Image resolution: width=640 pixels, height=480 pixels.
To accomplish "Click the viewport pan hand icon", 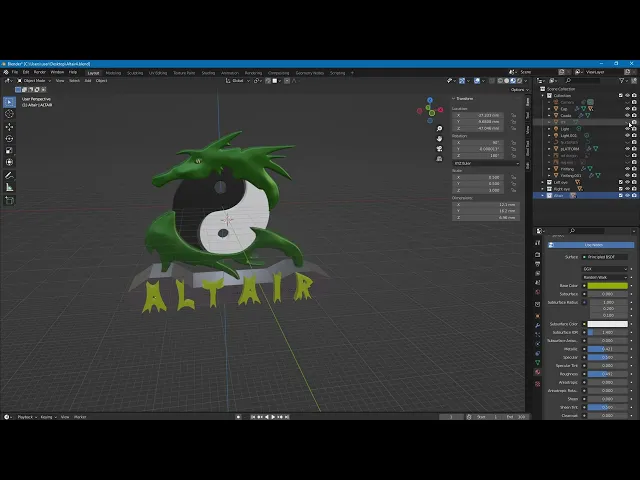I will [439, 139].
